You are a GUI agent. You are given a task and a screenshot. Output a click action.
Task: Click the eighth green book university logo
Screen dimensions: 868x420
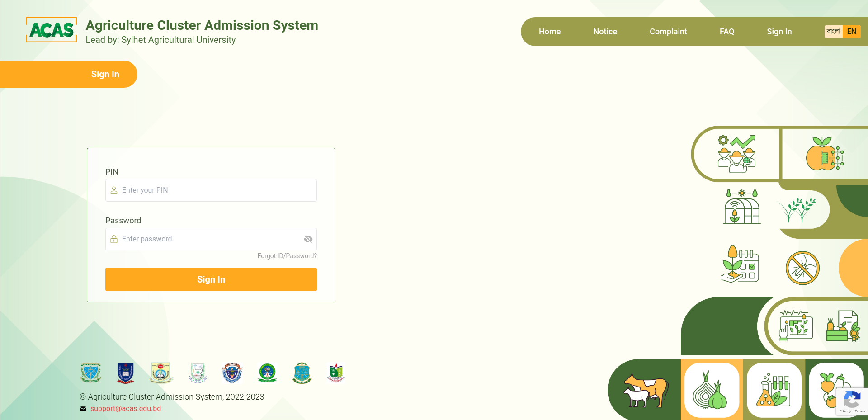point(336,373)
